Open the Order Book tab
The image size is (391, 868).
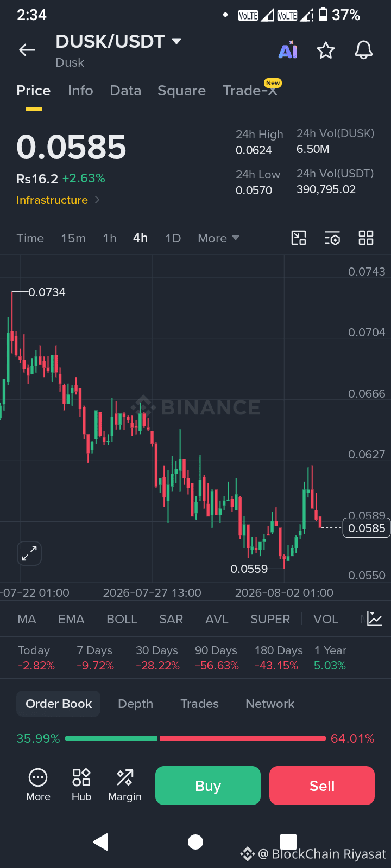coord(59,704)
